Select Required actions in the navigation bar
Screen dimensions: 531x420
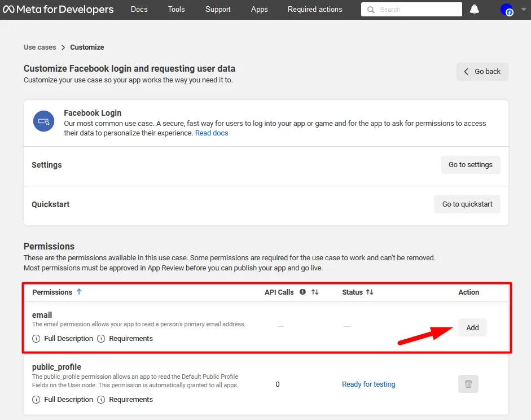tap(314, 9)
